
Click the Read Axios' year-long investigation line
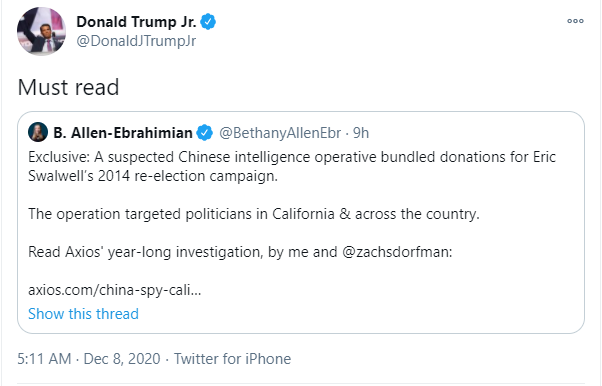[x=240, y=252]
